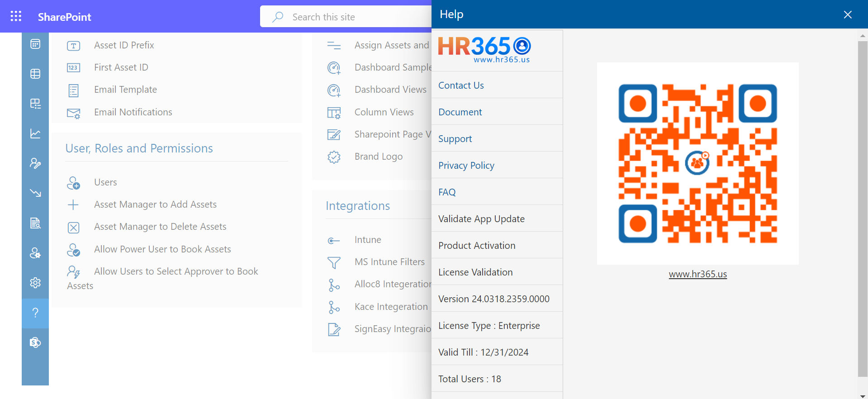This screenshot has width=868, height=399.
Task: Click the SignEasy document pen icon
Action: coord(334,330)
